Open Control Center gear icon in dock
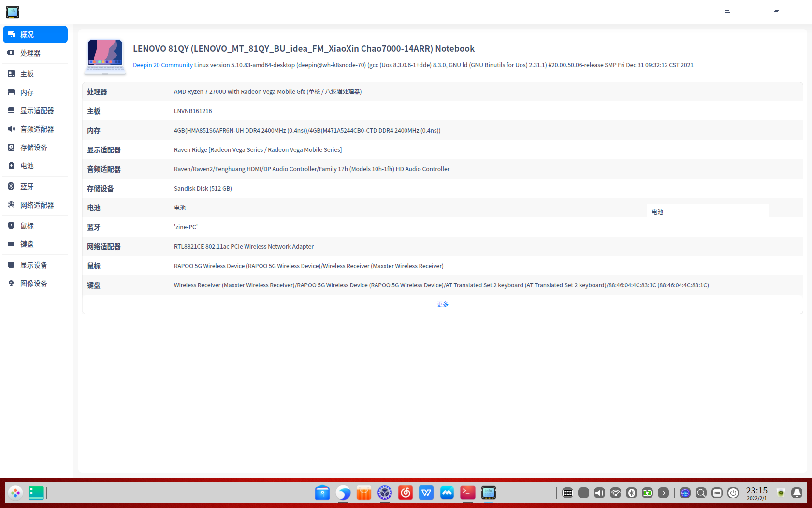Image resolution: width=812 pixels, height=508 pixels. [x=385, y=493]
